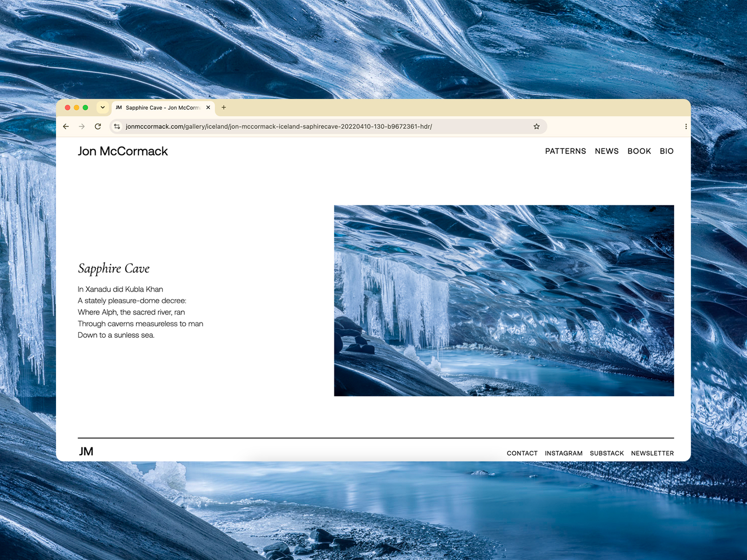Open the Jon McCormack home link

123,151
